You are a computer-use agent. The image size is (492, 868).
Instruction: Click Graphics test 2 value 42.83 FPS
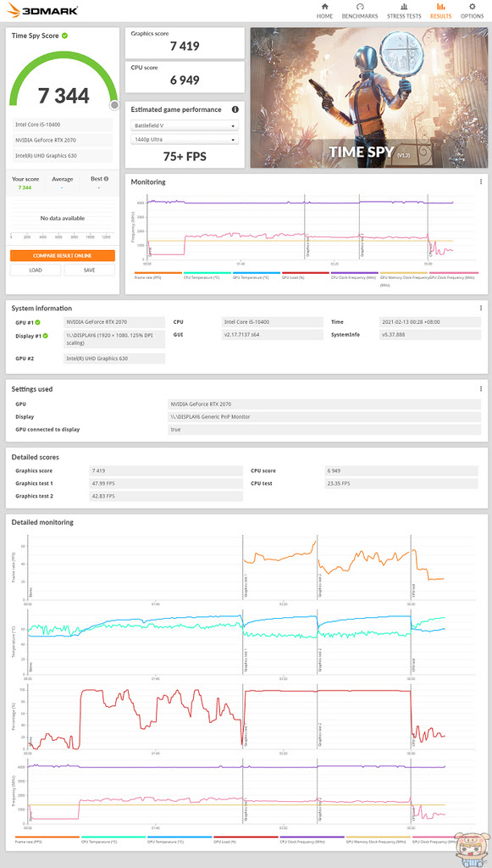tap(166, 496)
